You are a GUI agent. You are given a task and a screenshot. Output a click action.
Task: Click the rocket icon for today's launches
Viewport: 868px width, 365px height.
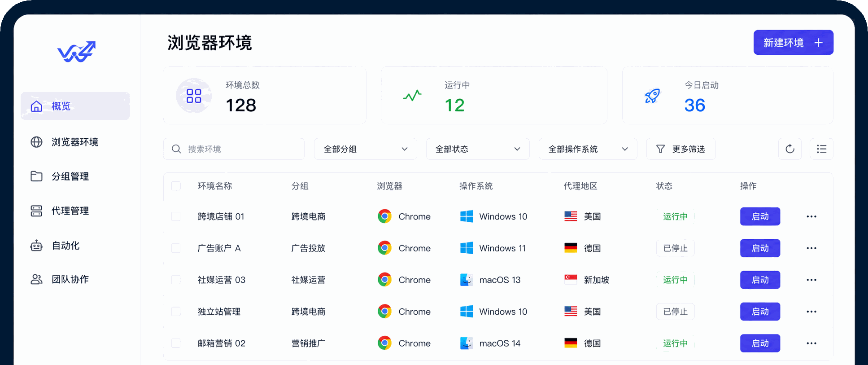point(652,96)
